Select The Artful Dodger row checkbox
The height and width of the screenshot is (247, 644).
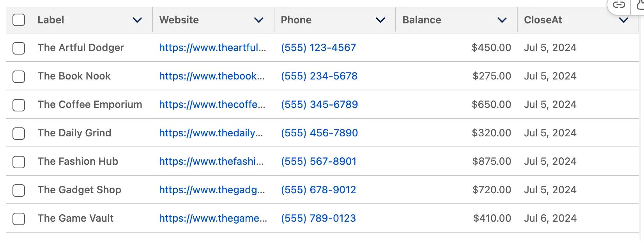click(x=19, y=48)
